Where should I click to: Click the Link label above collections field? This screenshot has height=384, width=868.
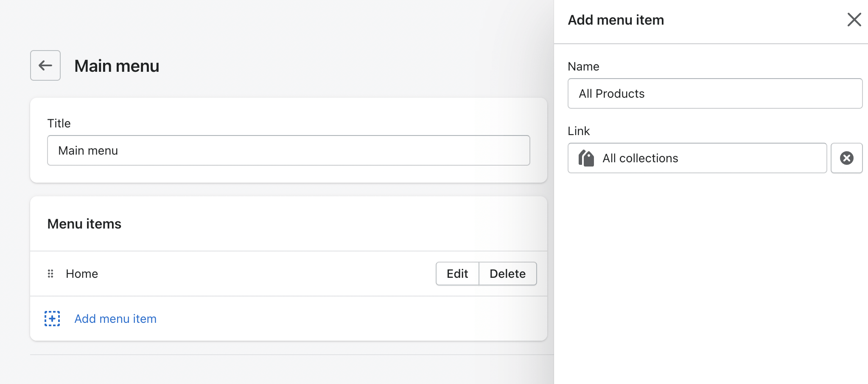pos(579,131)
